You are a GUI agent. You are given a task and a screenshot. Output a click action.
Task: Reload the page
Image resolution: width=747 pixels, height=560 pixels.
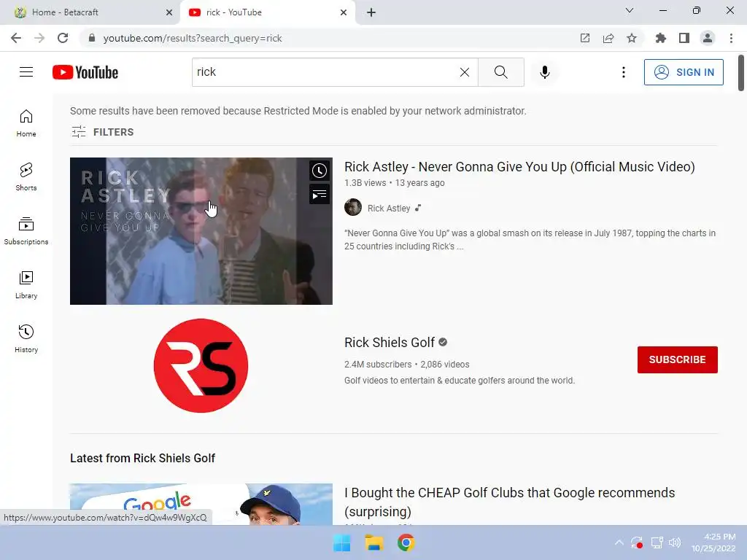point(63,38)
